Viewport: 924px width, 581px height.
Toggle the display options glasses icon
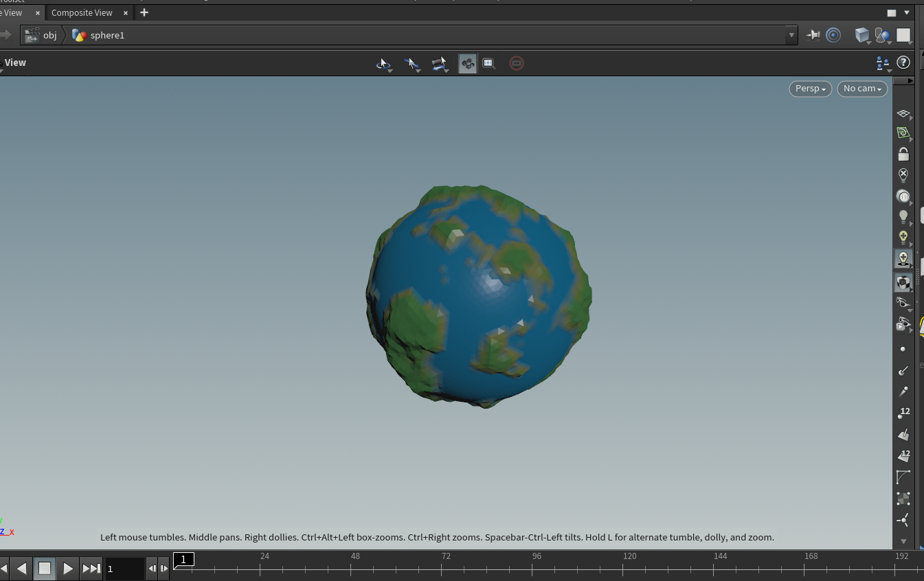[903, 303]
